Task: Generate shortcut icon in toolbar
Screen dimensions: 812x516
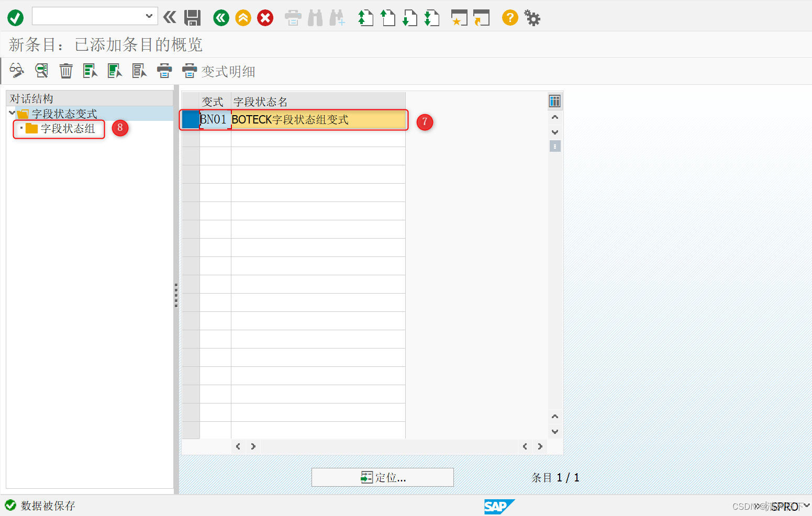Action: click(x=481, y=18)
